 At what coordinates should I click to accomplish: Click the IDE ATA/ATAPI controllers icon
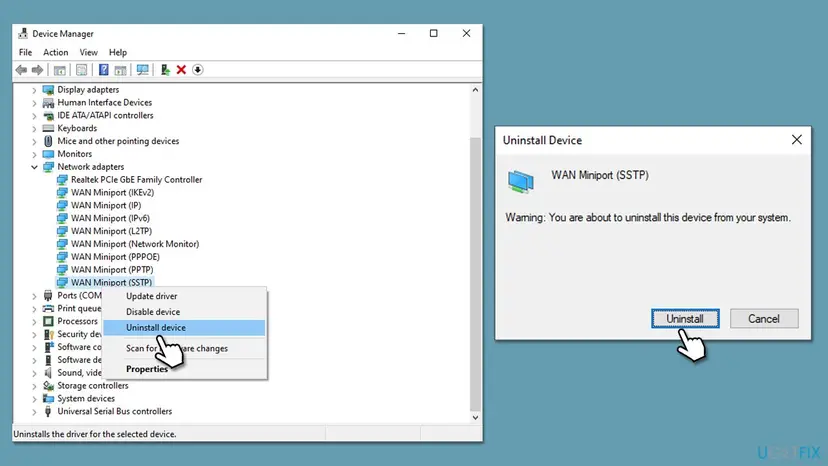pos(48,115)
